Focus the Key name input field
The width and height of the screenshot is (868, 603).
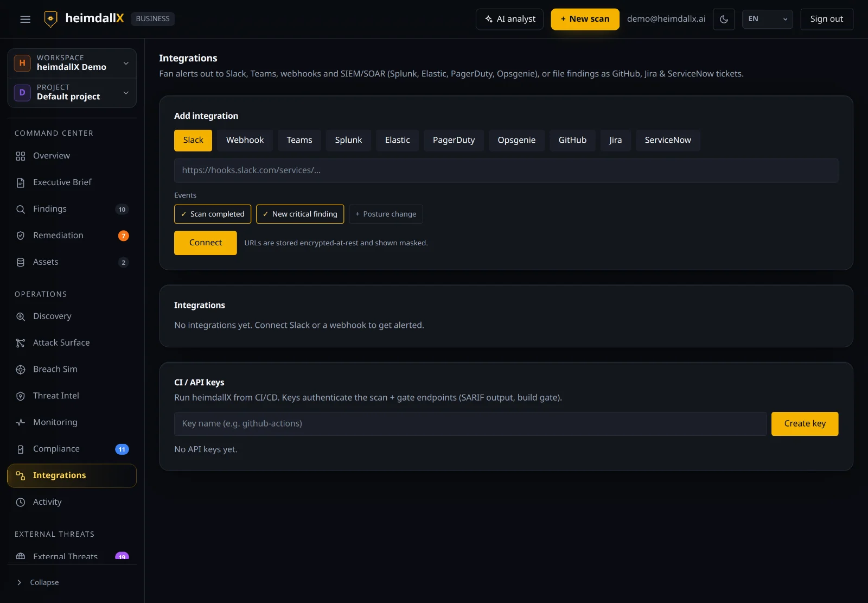point(470,424)
